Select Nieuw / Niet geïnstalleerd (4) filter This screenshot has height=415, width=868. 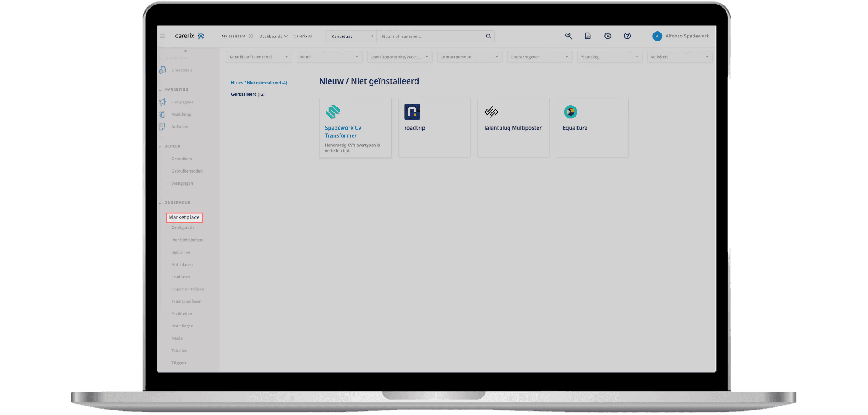[259, 83]
